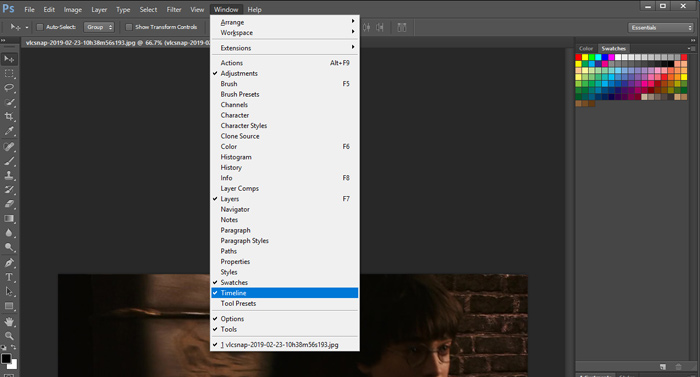
Task: Select the Pen tool
Action: pos(9,263)
